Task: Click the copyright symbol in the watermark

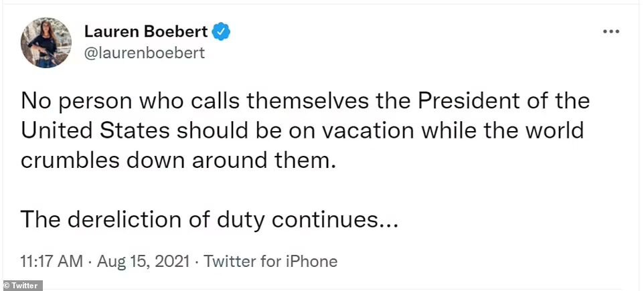Action: [x=6, y=286]
